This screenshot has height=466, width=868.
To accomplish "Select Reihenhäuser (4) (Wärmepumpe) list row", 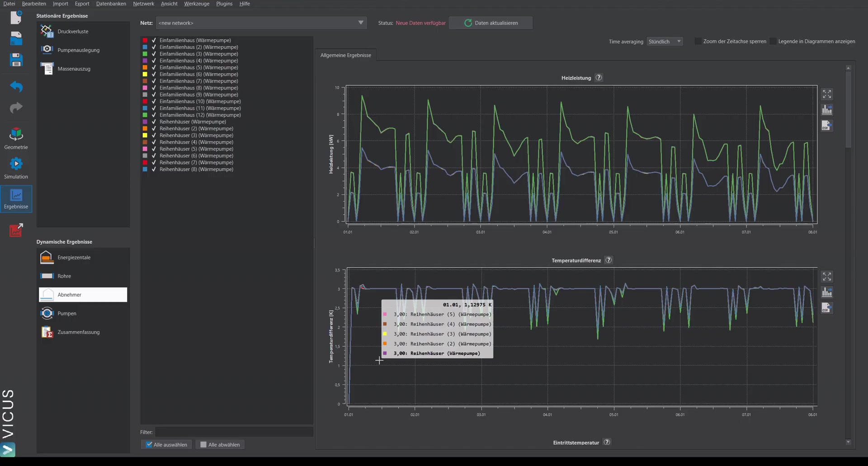I will pyautogui.click(x=226, y=142).
